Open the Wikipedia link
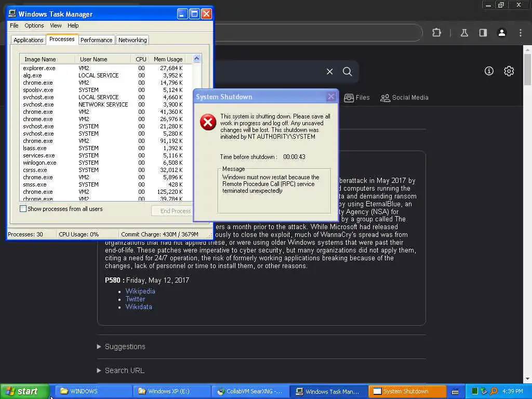Screen dimensions: 532x399 (140, 291)
